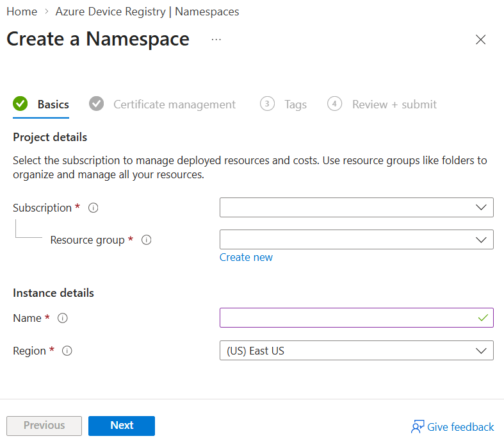Viewport: 504px width, 443px height.
Task: Expand the Region dropdown showing East US
Action: tap(357, 350)
